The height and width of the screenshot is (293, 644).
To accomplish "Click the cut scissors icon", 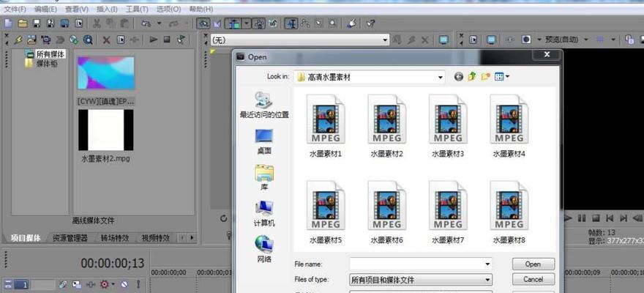I will point(97,24).
